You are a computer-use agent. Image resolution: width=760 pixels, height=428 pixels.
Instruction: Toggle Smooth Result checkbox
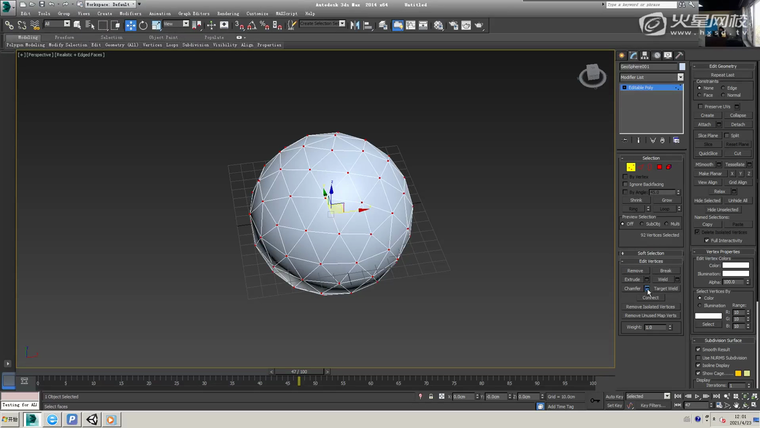(x=698, y=349)
